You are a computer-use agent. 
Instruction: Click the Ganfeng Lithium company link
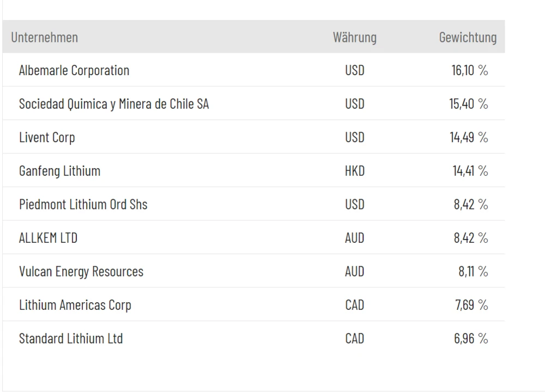pyautogui.click(x=59, y=171)
